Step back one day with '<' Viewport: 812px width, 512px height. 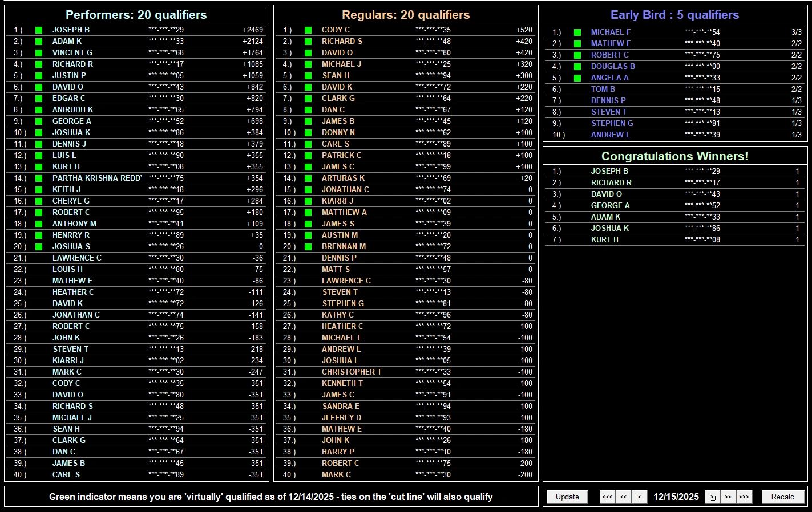click(639, 497)
